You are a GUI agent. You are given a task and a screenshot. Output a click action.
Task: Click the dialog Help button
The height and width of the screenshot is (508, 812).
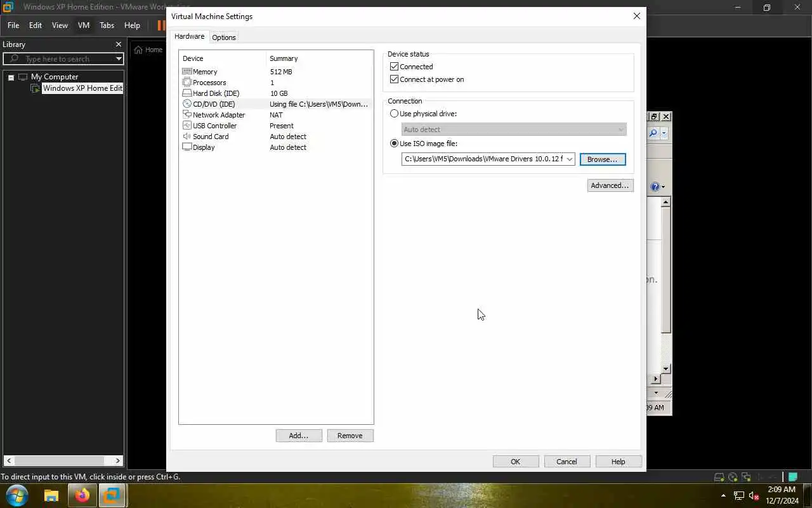pos(619,462)
